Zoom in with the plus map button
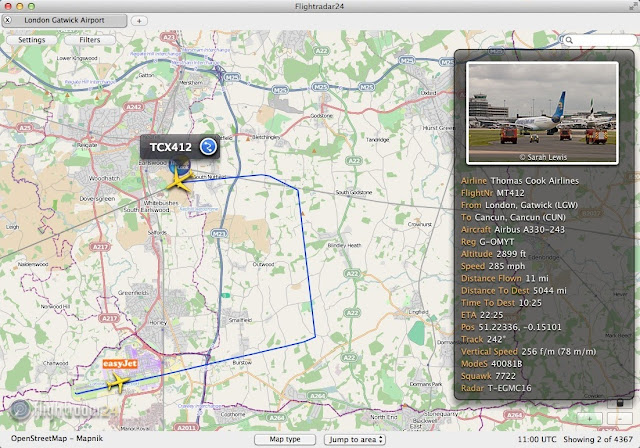This screenshot has height=448, width=640. (x=589, y=419)
